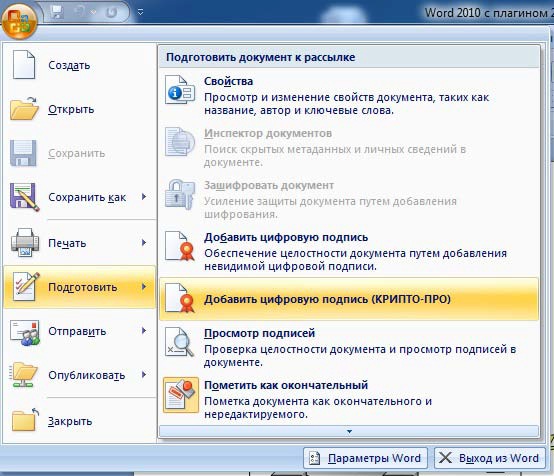Image resolution: width=554 pixels, height=476 pixels.
Task: Click the Опубликовать network folder icon
Action: coord(24,375)
